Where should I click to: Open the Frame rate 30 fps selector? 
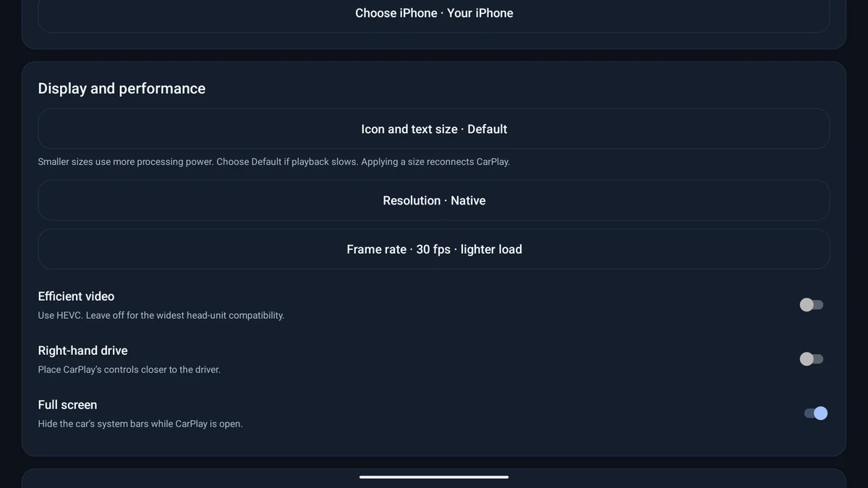click(x=433, y=249)
